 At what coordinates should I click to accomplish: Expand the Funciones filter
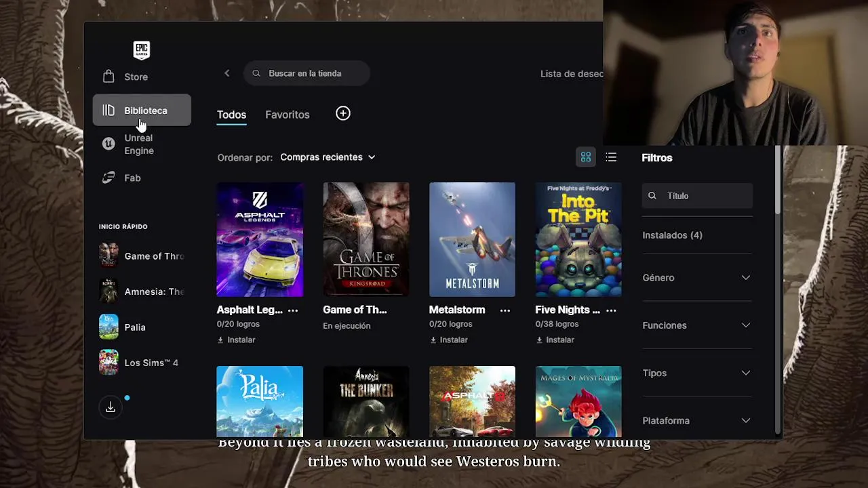[x=697, y=325]
